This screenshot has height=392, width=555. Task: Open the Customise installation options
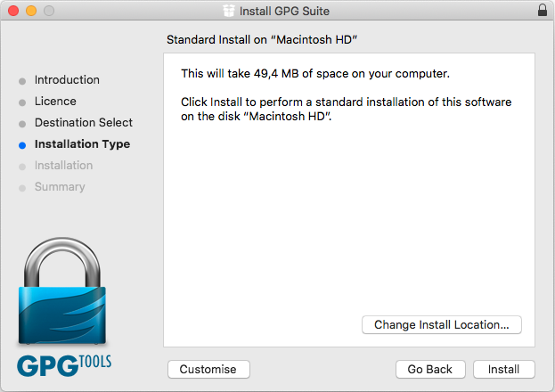(208, 370)
